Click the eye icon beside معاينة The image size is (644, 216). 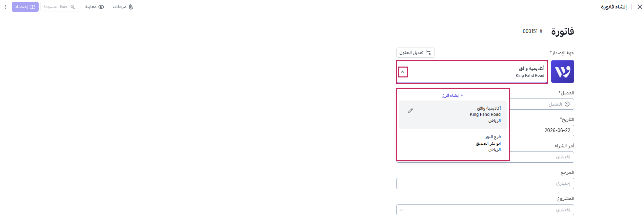[101, 7]
